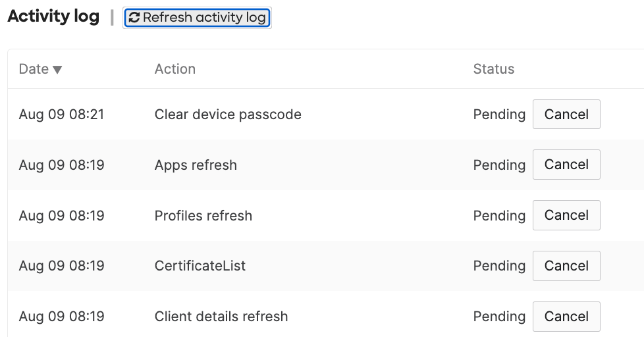Select the Profiles refresh log entry
Image resolution: width=644 pixels, height=337 pixels.
pyautogui.click(x=203, y=215)
